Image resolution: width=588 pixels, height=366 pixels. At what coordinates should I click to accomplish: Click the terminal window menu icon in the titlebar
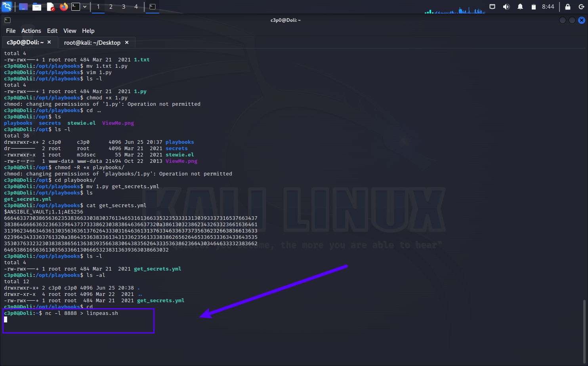pyautogui.click(x=8, y=20)
